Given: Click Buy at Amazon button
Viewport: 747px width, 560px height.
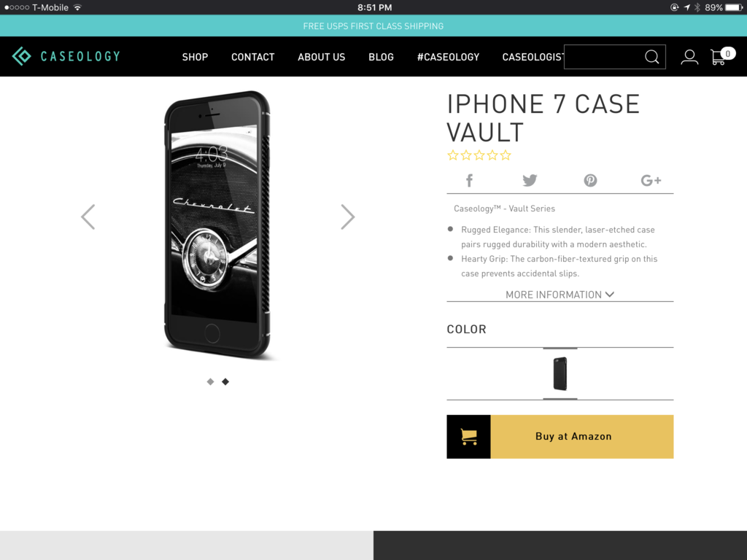Looking at the screenshot, I should coord(560,437).
